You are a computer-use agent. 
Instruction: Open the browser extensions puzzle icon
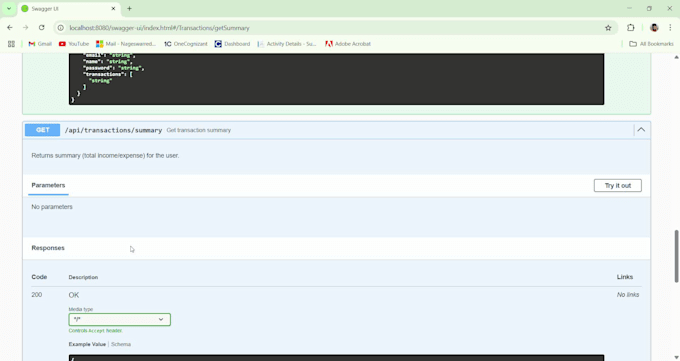tap(631, 28)
